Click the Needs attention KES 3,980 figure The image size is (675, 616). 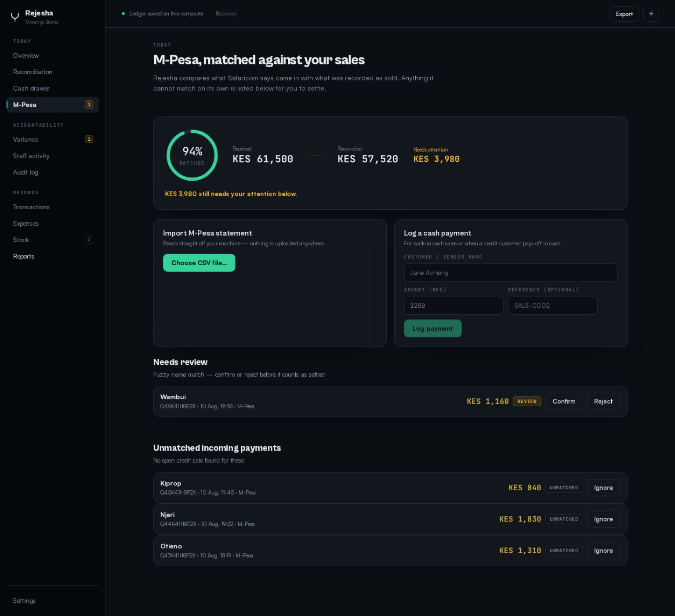(x=436, y=159)
